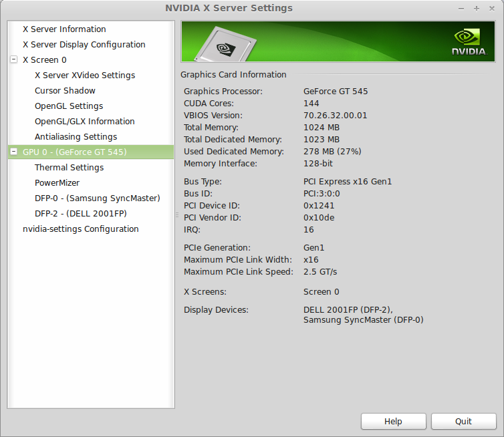
Task: View OpenGL/GLX Information
Action: (84, 122)
